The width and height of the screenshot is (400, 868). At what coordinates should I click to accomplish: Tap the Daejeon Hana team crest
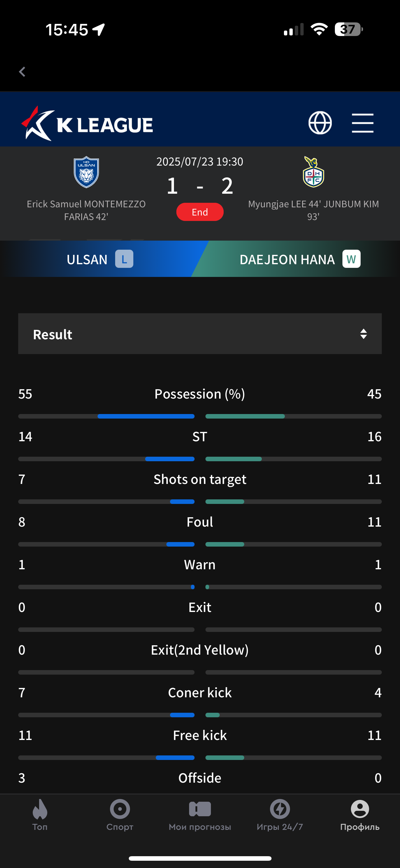[x=313, y=172]
